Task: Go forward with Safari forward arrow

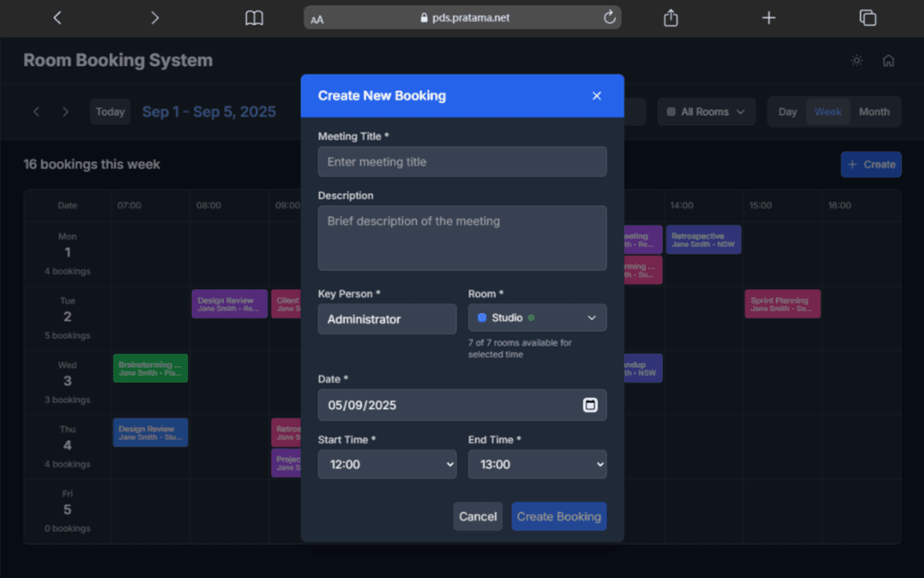Action: (x=154, y=18)
